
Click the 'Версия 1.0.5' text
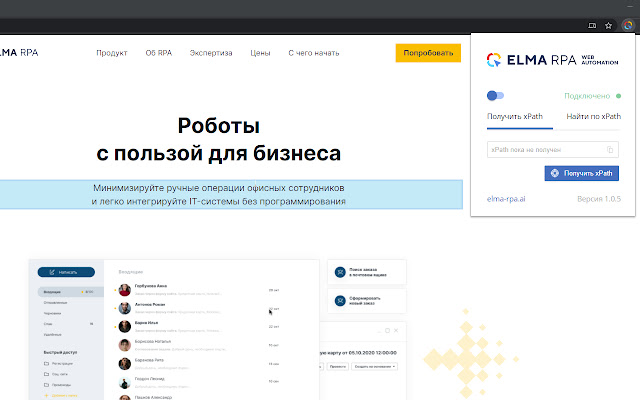point(599,199)
